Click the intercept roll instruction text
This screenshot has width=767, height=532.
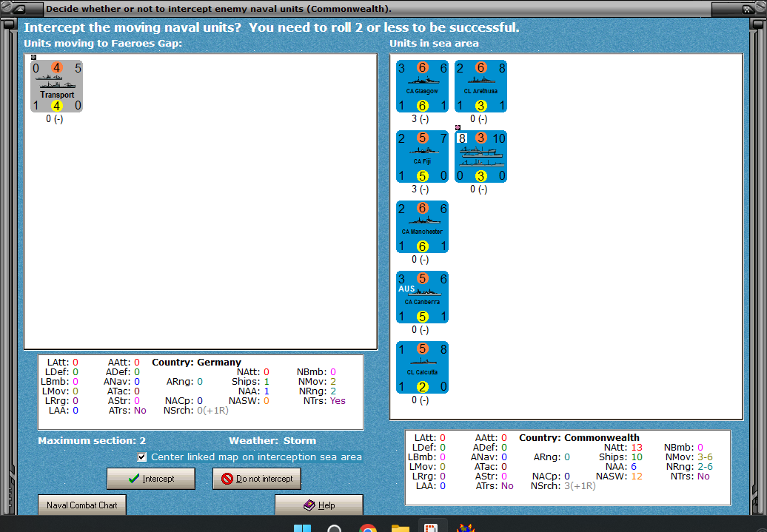(x=272, y=27)
